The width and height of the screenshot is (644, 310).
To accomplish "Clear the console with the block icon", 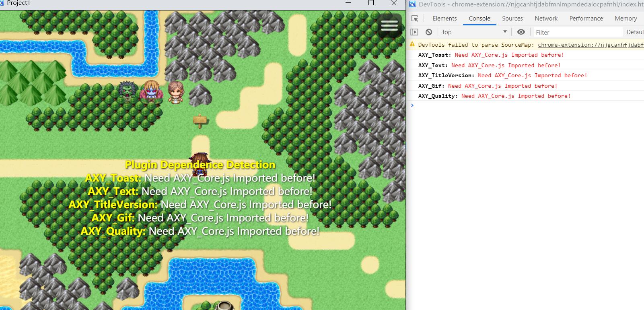I will [x=429, y=32].
